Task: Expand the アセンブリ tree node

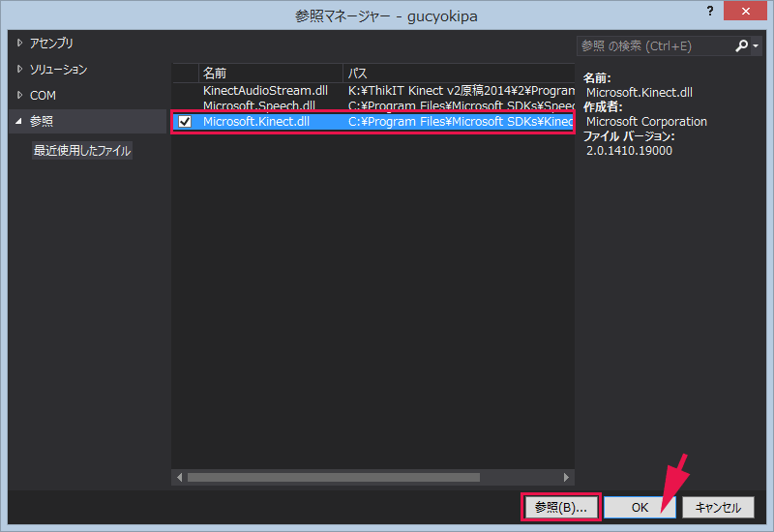Action: [x=19, y=43]
